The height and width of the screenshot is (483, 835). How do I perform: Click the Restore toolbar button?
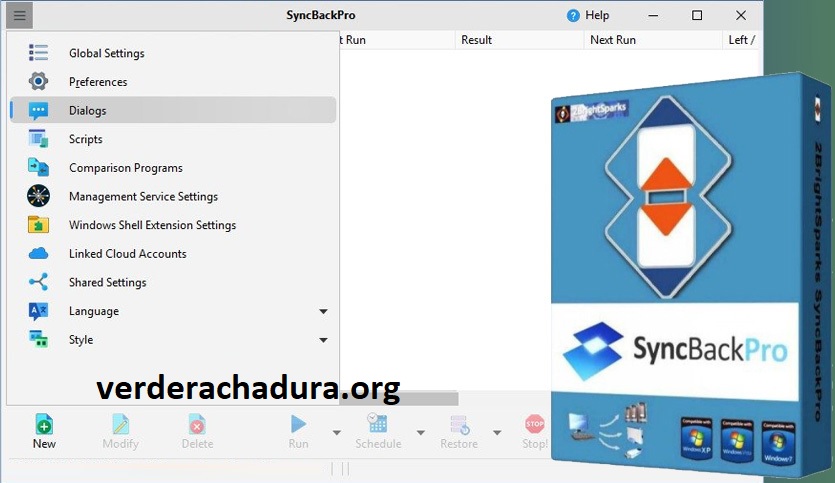point(459,432)
